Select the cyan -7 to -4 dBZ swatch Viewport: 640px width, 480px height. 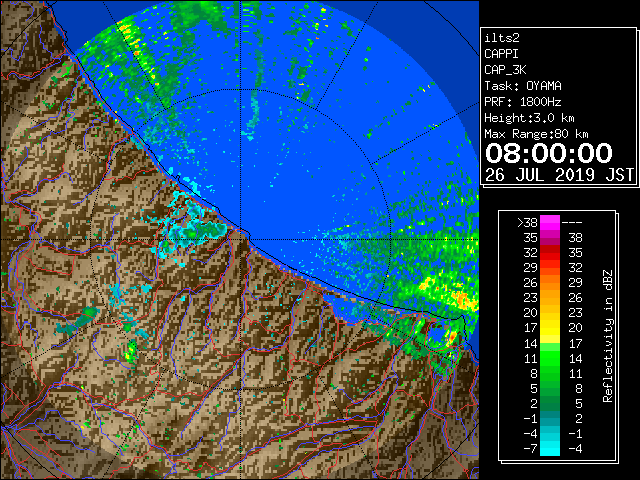pyautogui.click(x=550, y=448)
